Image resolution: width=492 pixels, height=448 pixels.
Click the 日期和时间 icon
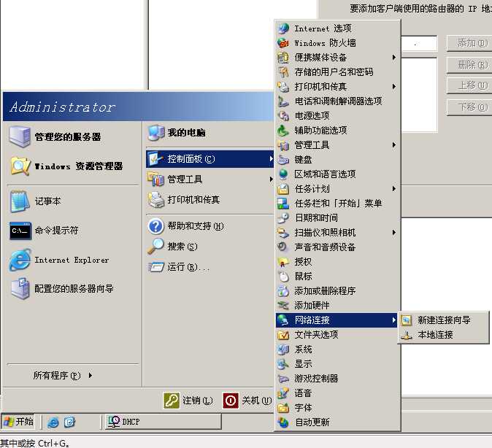click(283, 217)
